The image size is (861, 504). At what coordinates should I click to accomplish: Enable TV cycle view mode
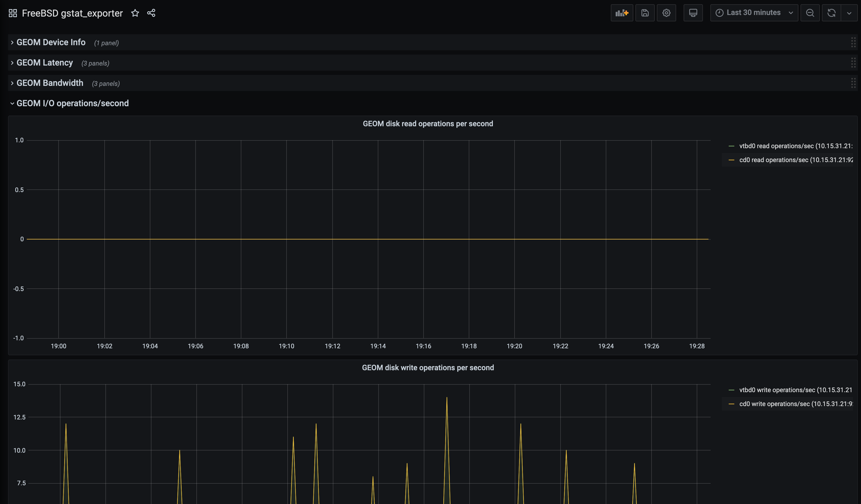(693, 13)
